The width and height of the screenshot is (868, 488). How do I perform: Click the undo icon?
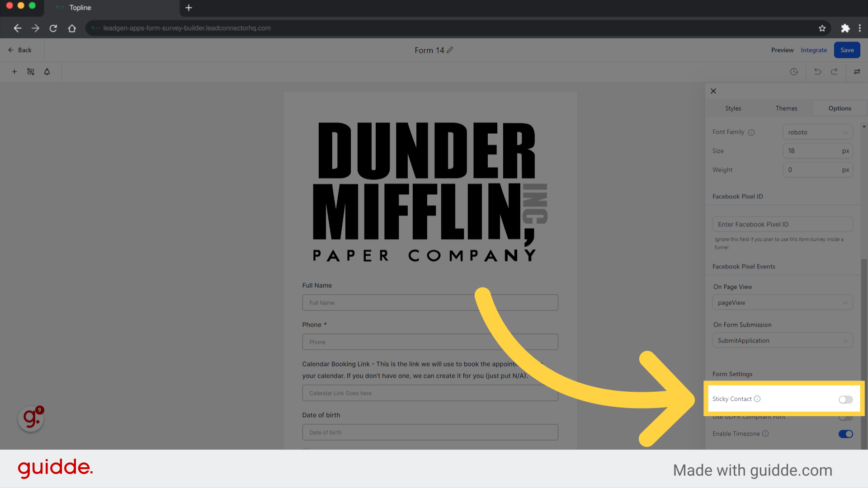[817, 71]
